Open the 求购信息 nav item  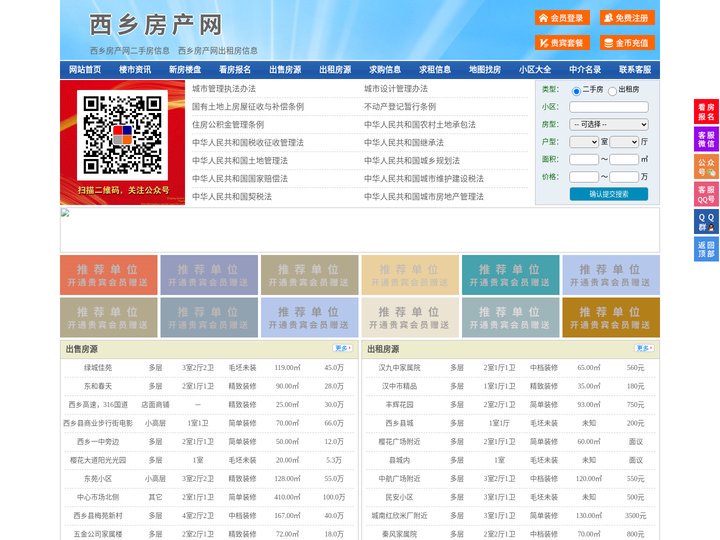pos(385,70)
